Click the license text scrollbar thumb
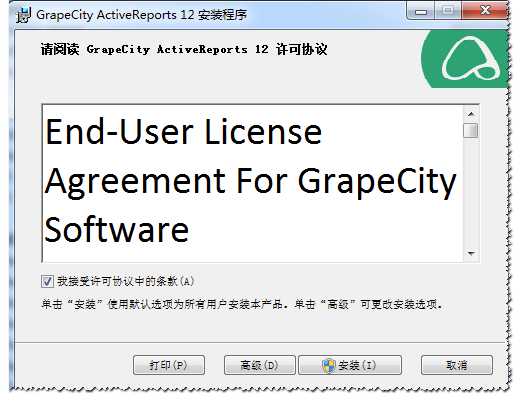The image size is (516, 393). point(471,130)
